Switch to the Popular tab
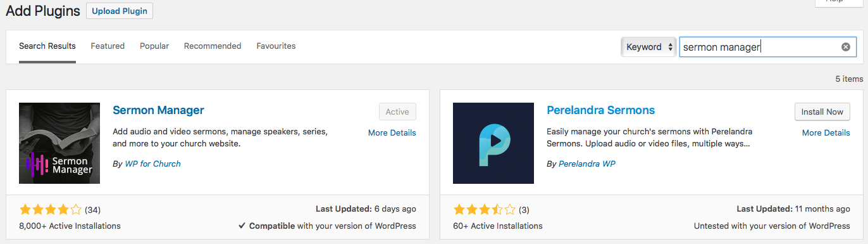The image size is (868, 244). point(154,46)
